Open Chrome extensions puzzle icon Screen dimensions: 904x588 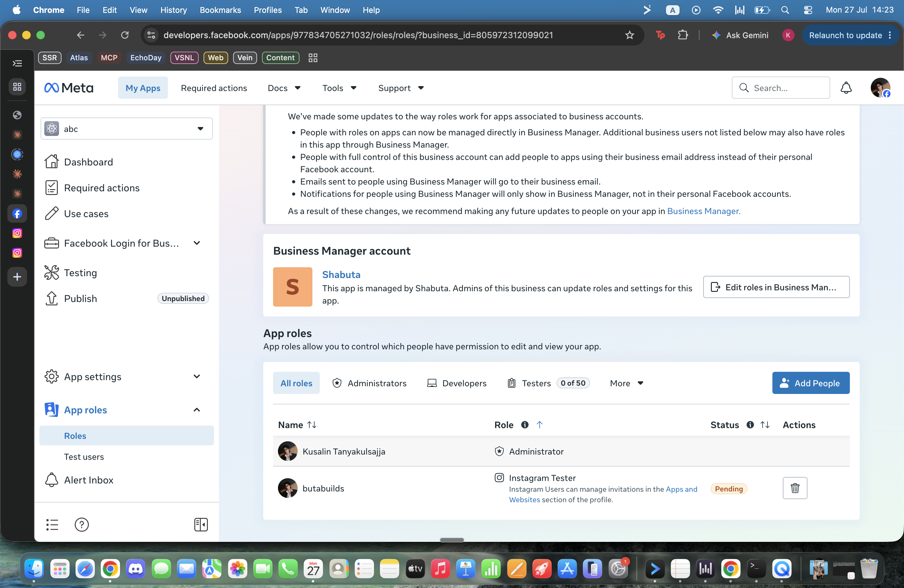pyautogui.click(x=683, y=35)
